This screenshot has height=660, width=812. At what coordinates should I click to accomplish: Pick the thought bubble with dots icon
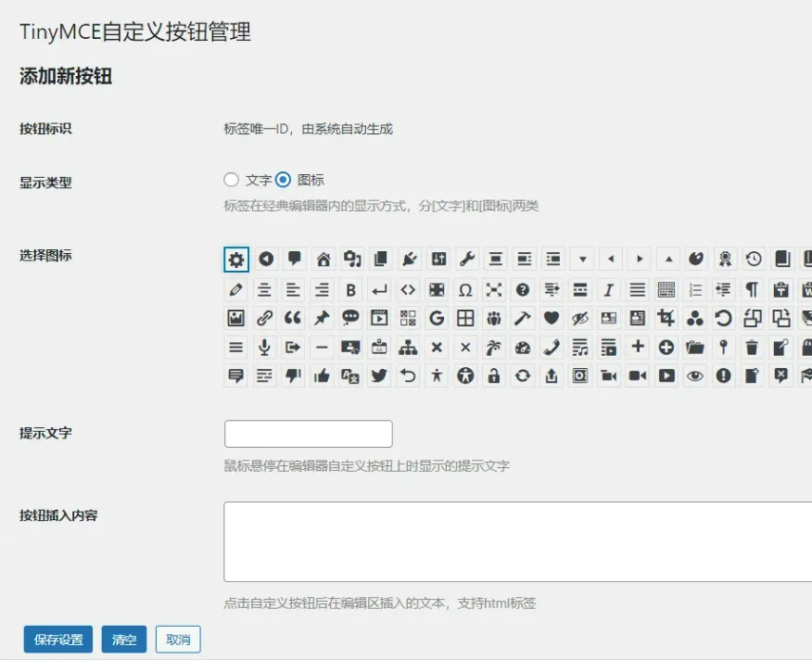(350, 318)
